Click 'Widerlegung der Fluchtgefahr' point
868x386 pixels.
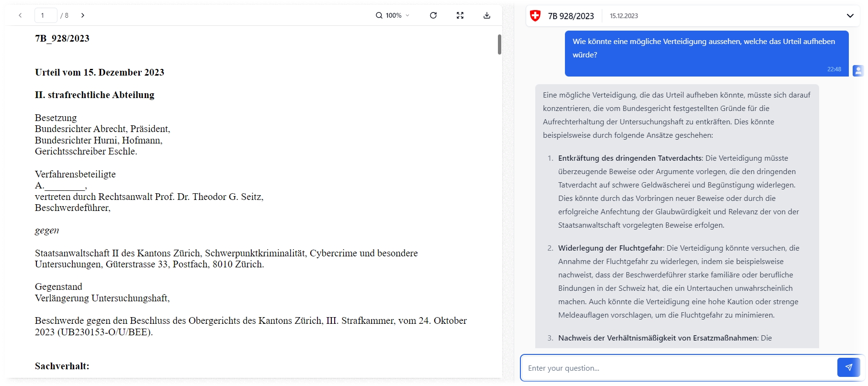[611, 248]
